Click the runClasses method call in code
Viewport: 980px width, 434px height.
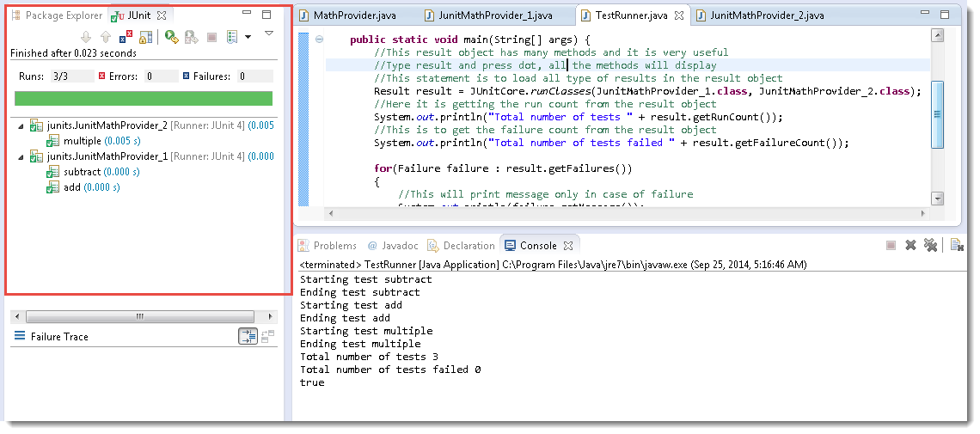(x=560, y=91)
